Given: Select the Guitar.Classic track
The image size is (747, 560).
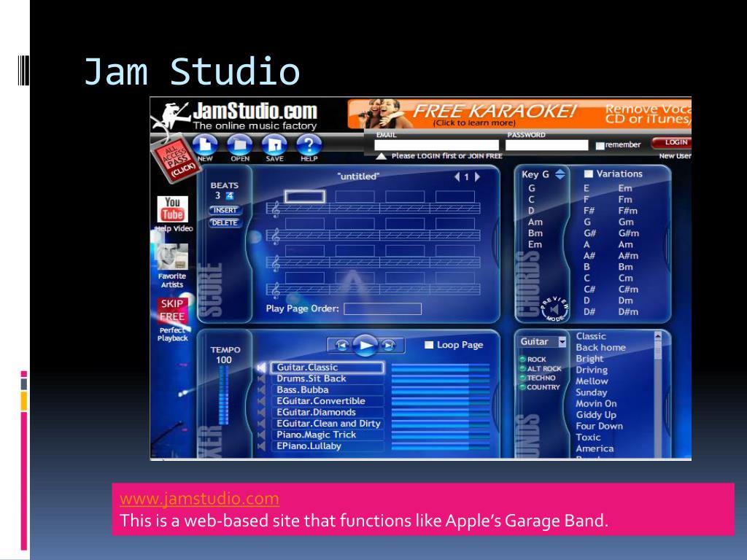Looking at the screenshot, I should point(327,367).
